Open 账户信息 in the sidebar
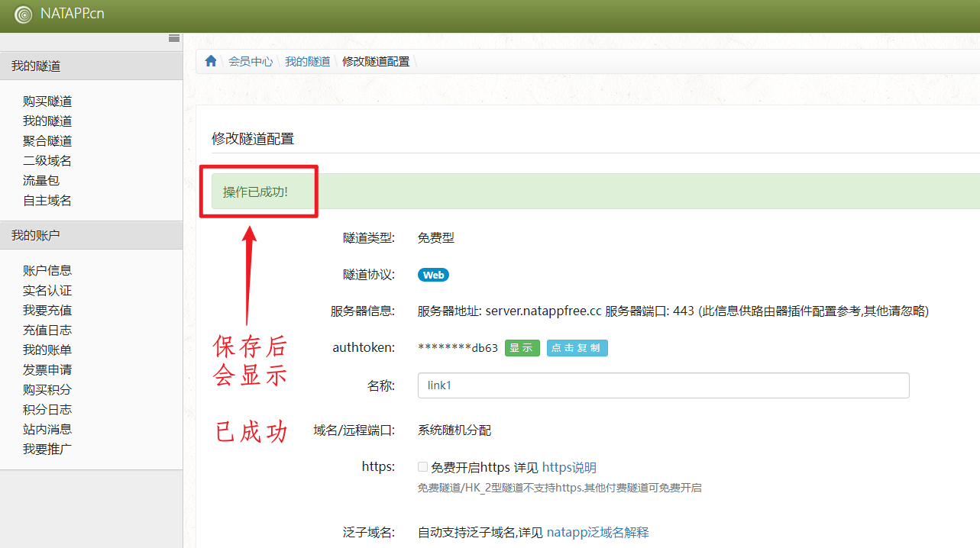 click(x=47, y=270)
